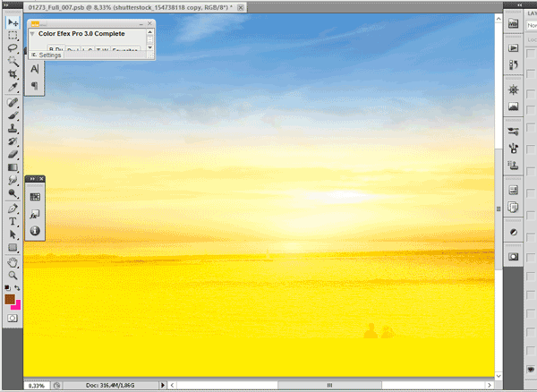Image resolution: width=537 pixels, height=392 pixels.
Task: Click the Doc: 316,4M/1,86G status text
Action: 110,386
